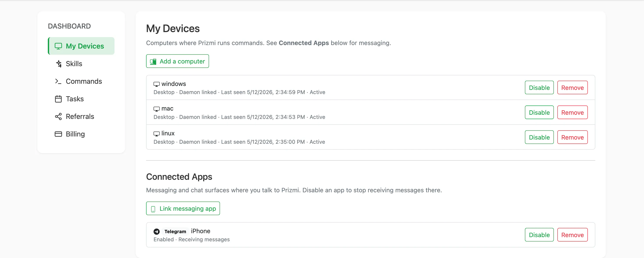The width and height of the screenshot is (644, 258).
Task: Click the My Devices monitor icon in sidebar
Action: 58,46
